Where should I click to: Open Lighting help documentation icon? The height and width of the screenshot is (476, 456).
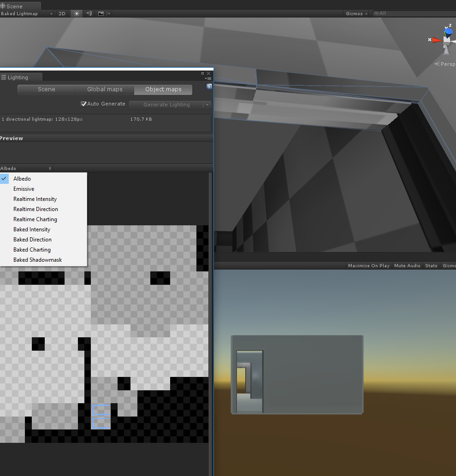(x=209, y=87)
